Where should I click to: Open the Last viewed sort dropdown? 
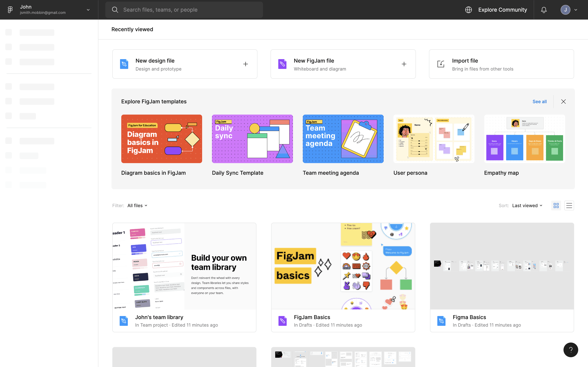click(527, 206)
